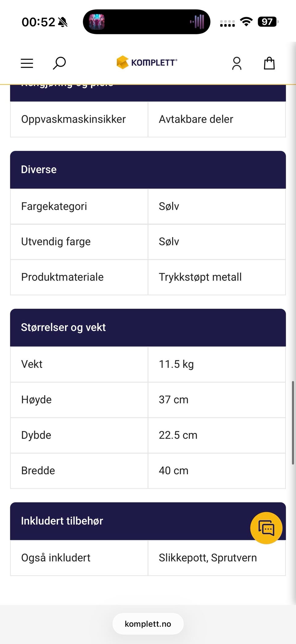Collapse the Størrelser og vekt section

pos(148,327)
